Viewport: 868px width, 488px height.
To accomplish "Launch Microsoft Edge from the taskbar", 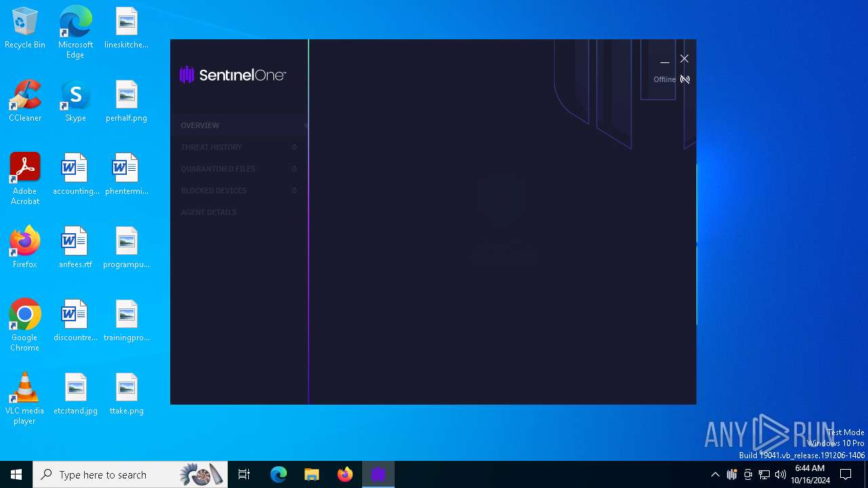I will point(279,474).
